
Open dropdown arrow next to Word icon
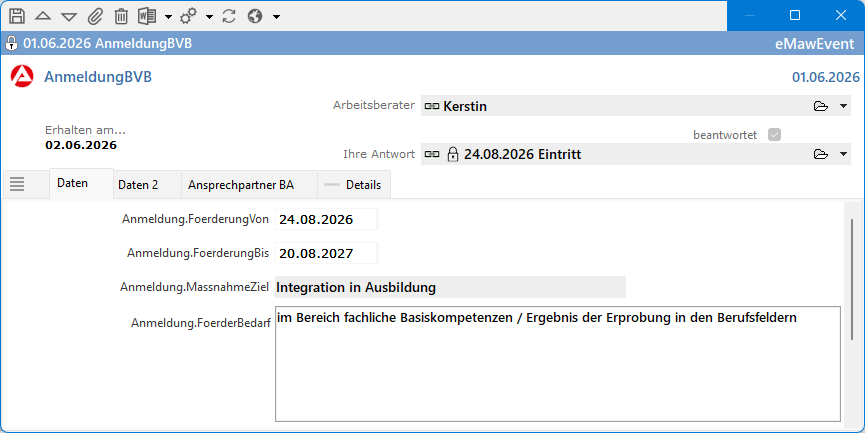pyautogui.click(x=168, y=17)
